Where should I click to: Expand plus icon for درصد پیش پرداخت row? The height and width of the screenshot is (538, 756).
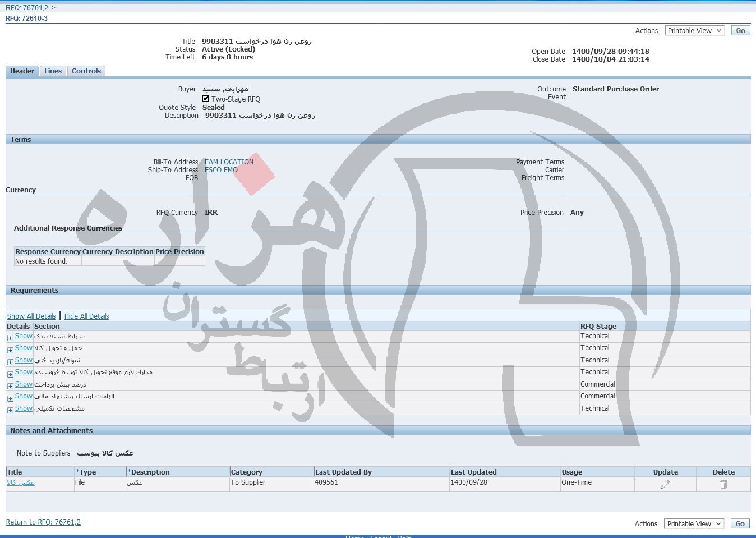pyautogui.click(x=10, y=386)
